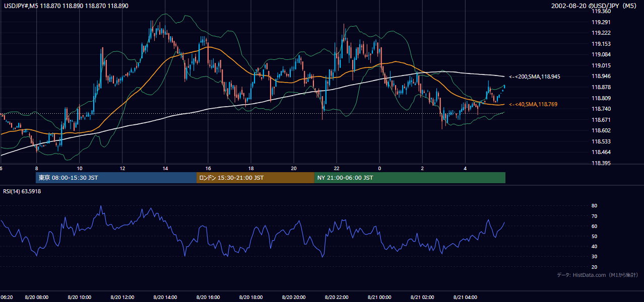Image resolution: width=644 pixels, height=302 pixels.
Task: Click the 40 SMA label reading 118.769
Action: pos(533,104)
